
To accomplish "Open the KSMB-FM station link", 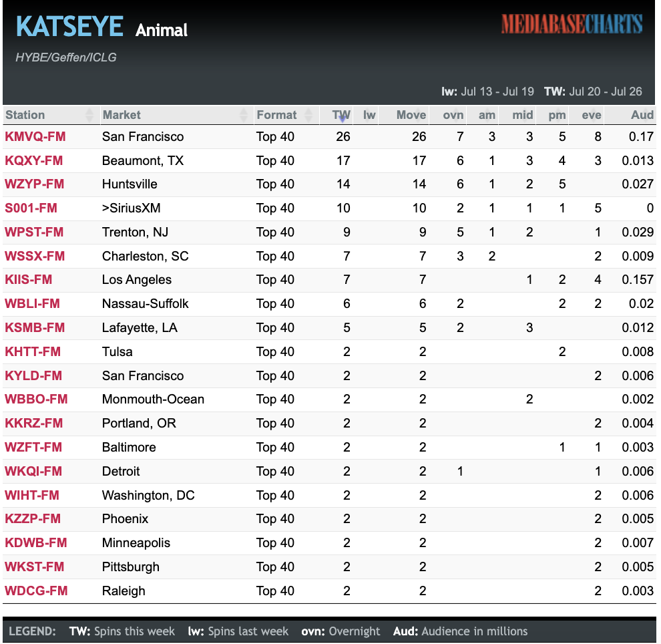I will [x=35, y=328].
